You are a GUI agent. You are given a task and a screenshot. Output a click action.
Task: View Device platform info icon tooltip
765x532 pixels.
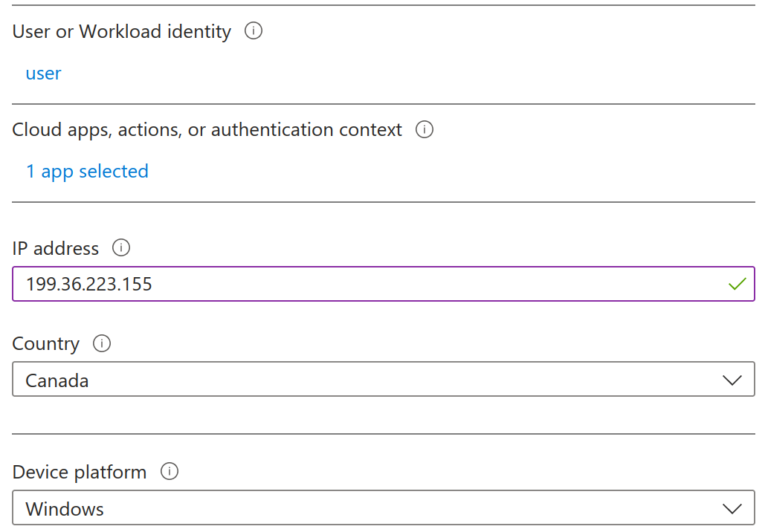pos(170,472)
